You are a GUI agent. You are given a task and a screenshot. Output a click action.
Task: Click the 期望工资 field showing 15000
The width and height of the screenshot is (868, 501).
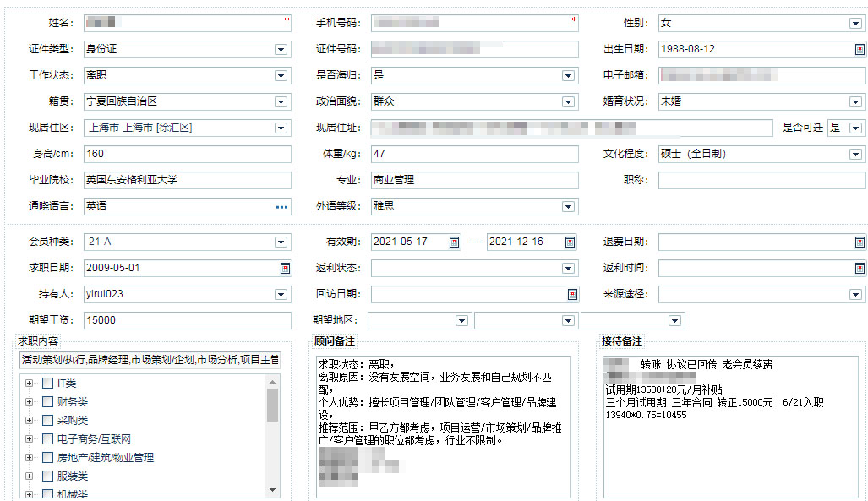[187, 320]
